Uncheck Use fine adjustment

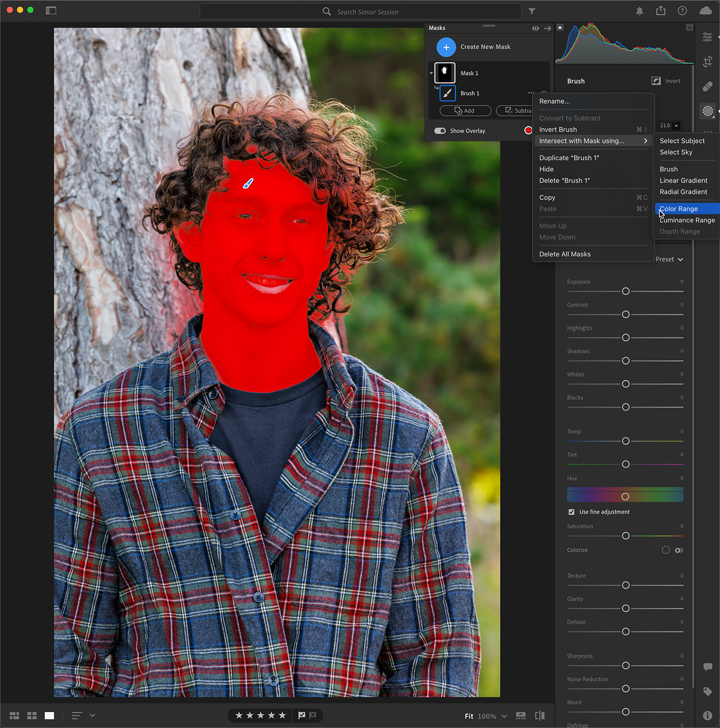[x=571, y=512]
